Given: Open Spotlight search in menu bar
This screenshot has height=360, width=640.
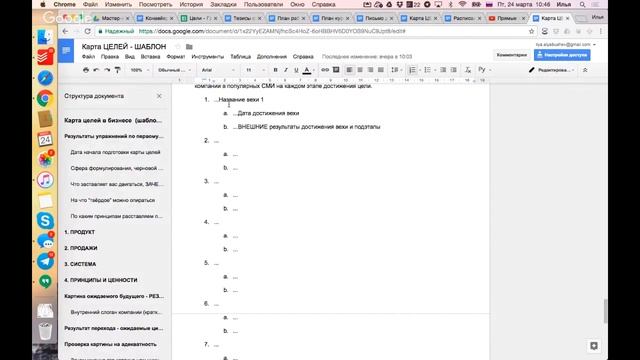Looking at the screenshot, I should [582, 4].
